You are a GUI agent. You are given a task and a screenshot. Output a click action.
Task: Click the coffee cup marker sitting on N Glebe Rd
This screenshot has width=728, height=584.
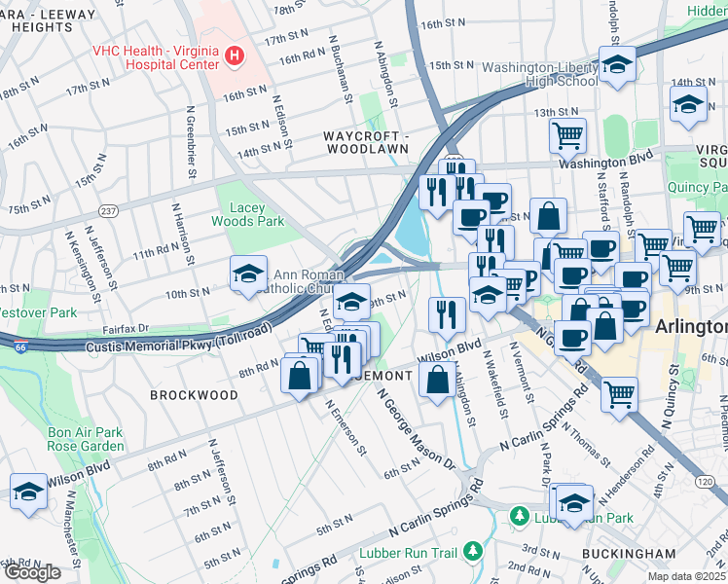pyautogui.click(x=573, y=343)
